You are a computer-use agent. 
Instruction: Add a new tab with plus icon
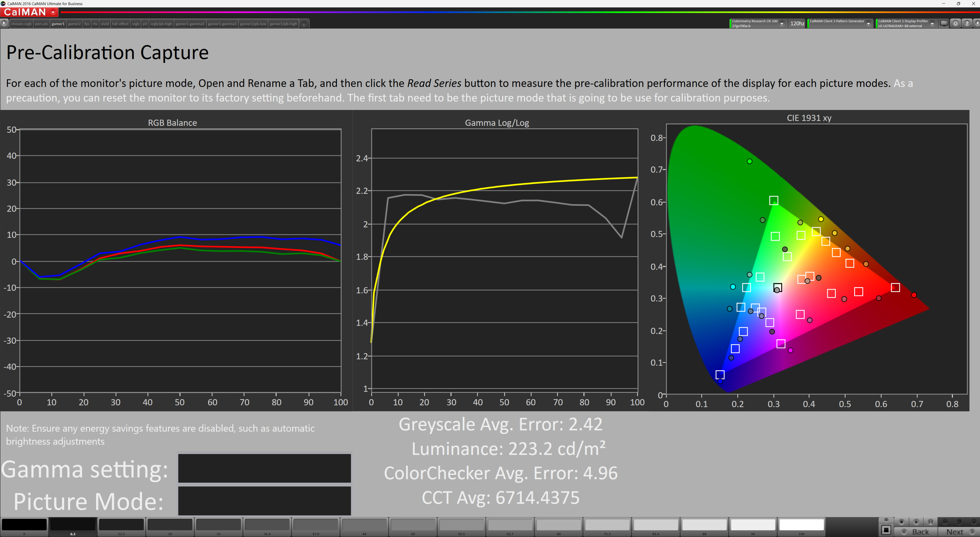[x=304, y=24]
